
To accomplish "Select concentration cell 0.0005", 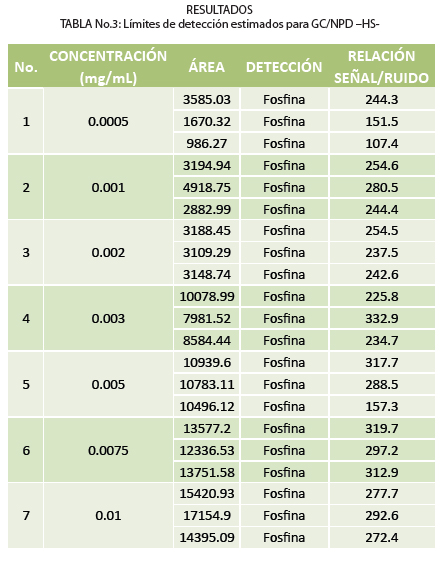I will pyautogui.click(x=108, y=121).
